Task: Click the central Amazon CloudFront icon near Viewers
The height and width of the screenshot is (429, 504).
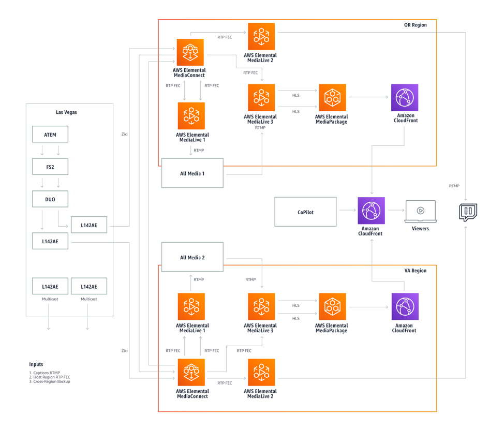Action: (x=371, y=211)
